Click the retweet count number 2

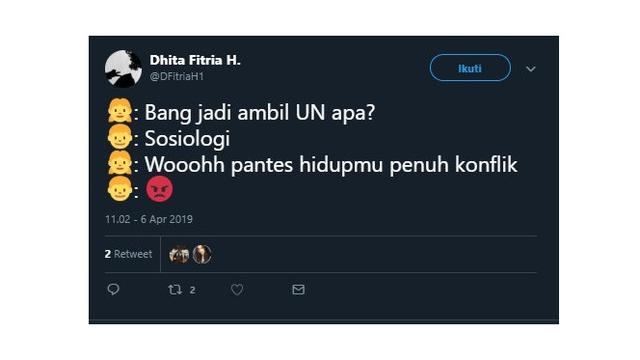[x=192, y=290]
